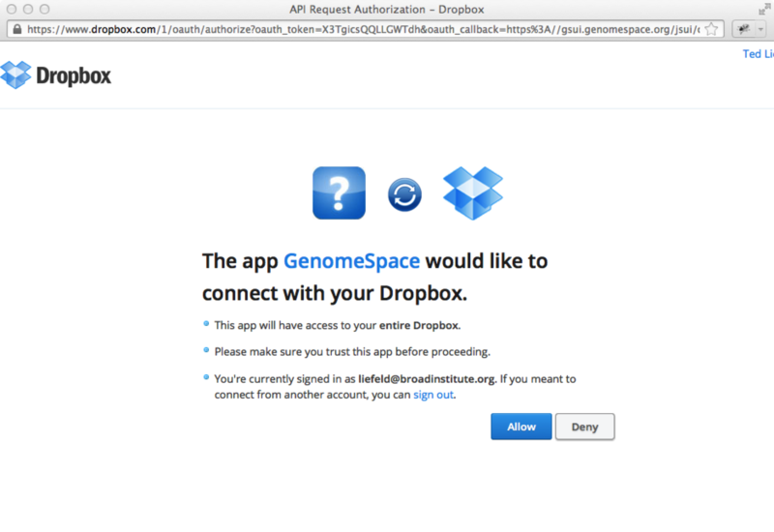Click the Dropbox wordmark in the header
Viewport: 774px width, 532px height.
tap(74, 76)
